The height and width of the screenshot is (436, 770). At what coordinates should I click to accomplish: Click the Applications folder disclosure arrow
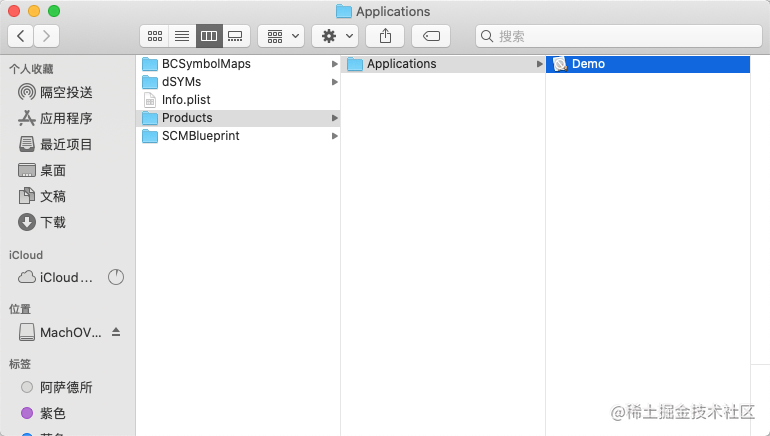click(x=539, y=64)
